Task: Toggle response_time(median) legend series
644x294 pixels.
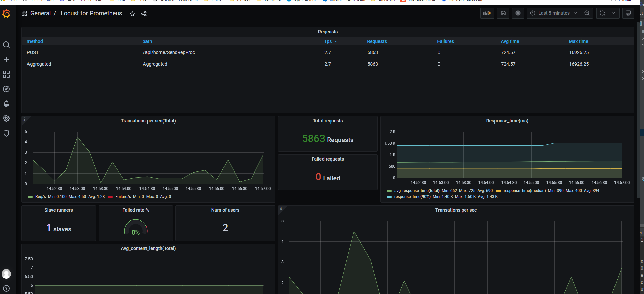Action: (x=525, y=191)
